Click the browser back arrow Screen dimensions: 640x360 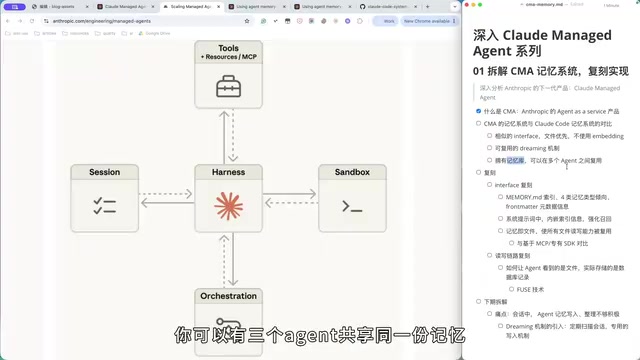(8, 21)
